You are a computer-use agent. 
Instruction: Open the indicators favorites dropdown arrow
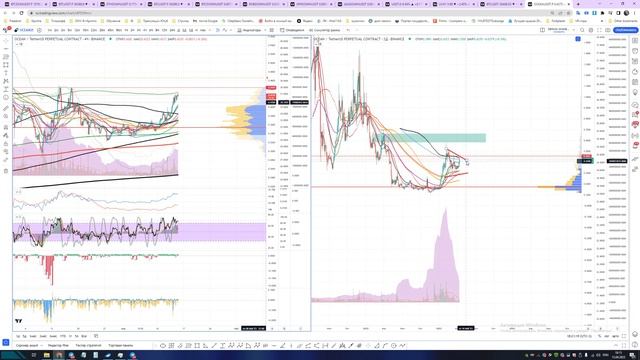pos(265,30)
